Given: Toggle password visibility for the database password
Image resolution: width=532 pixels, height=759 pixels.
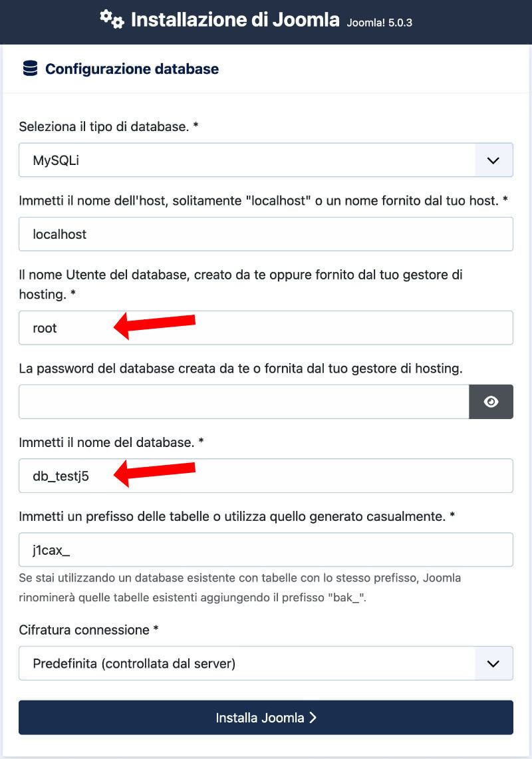Looking at the screenshot, I should tap(491, 401).
